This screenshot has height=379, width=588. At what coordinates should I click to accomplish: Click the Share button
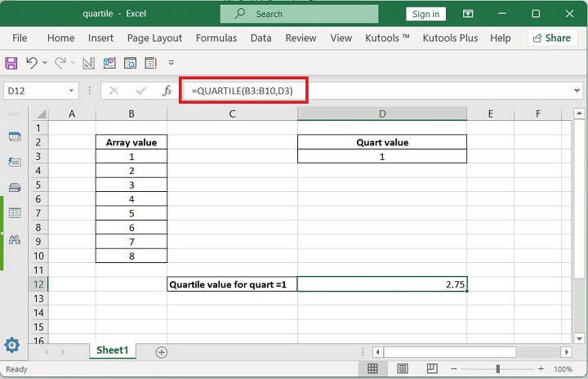(552, 38)
